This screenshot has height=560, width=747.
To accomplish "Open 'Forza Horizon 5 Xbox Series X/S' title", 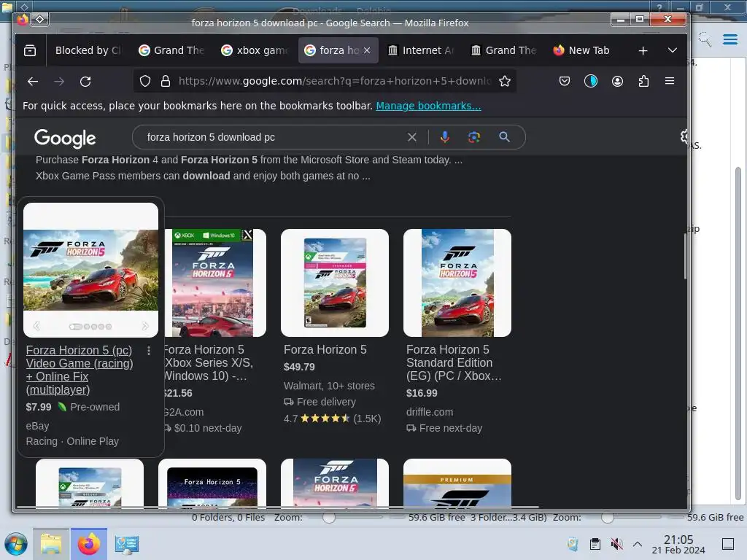I will coord(208,363).
